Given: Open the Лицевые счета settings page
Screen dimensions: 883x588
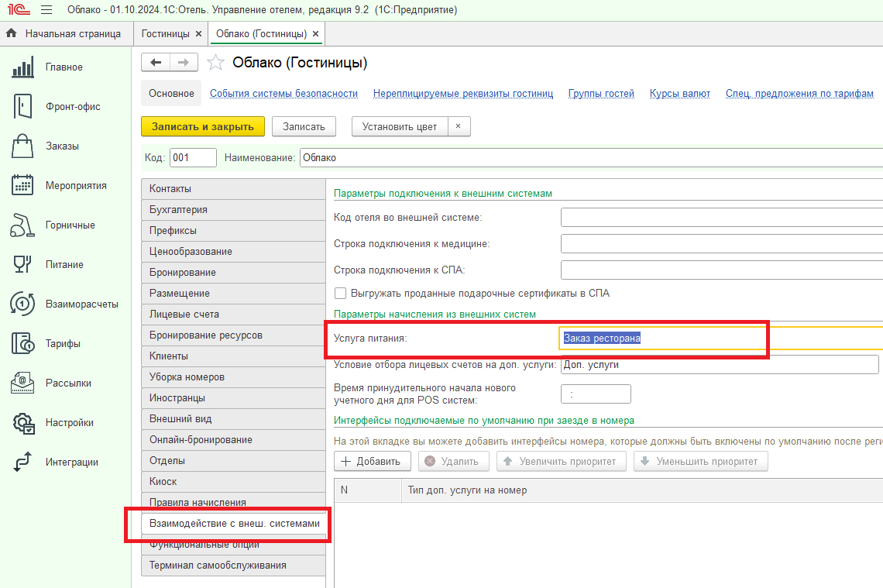Looking at the screenshot, I should (233, 314).
